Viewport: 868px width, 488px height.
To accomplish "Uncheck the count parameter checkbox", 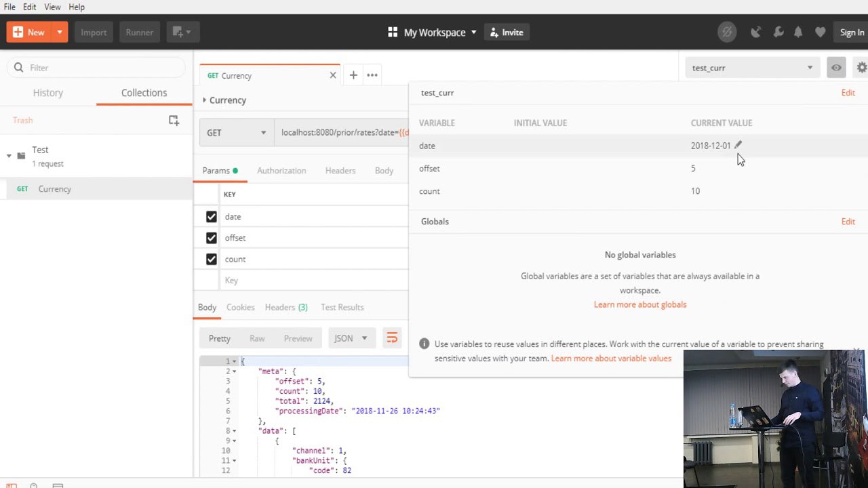I will (212, 259).
